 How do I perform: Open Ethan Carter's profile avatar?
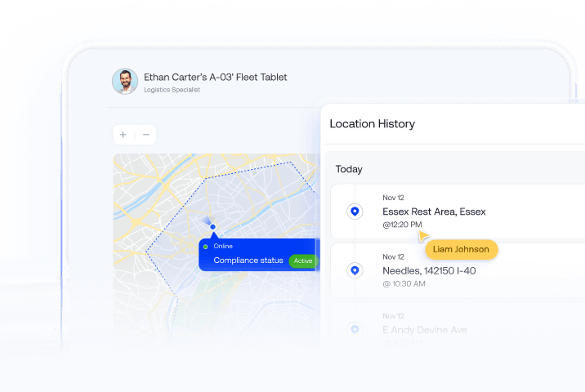(x=125, y=82)
